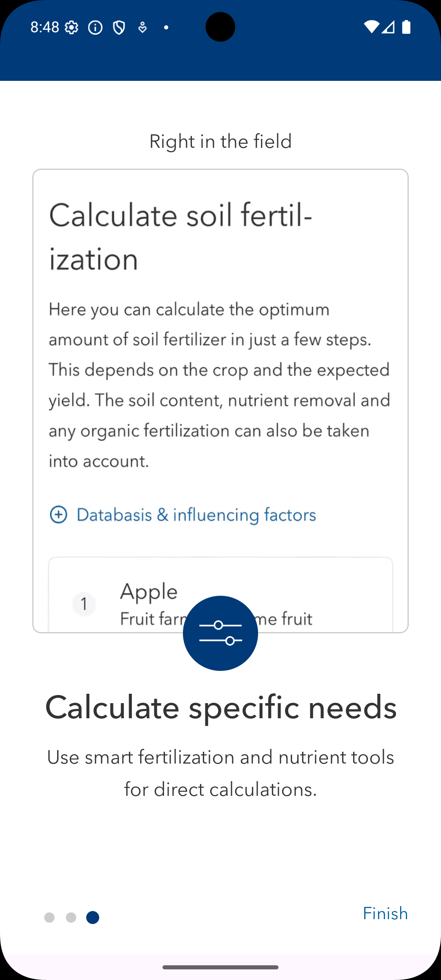Tap the download arrow status icon

(142, 27)
